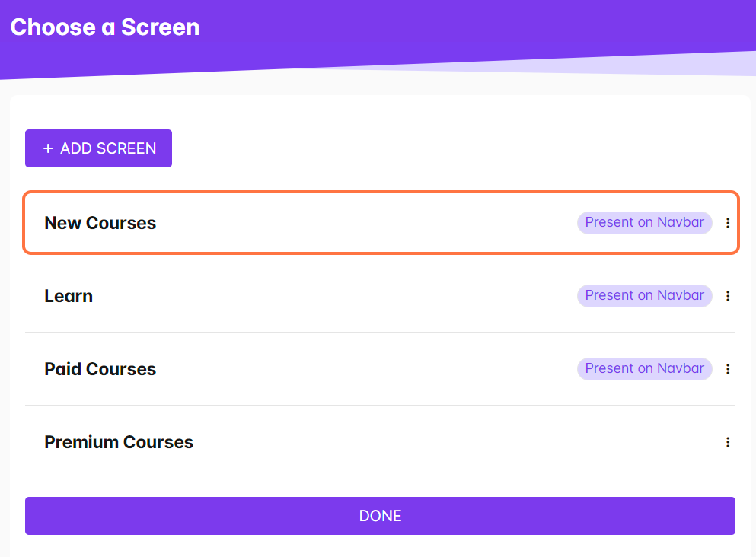The width and height of the screenshot is (756, 557).
Task: Click Learn's 'Present on Navbar' badge
Action: tap(644, 296)
